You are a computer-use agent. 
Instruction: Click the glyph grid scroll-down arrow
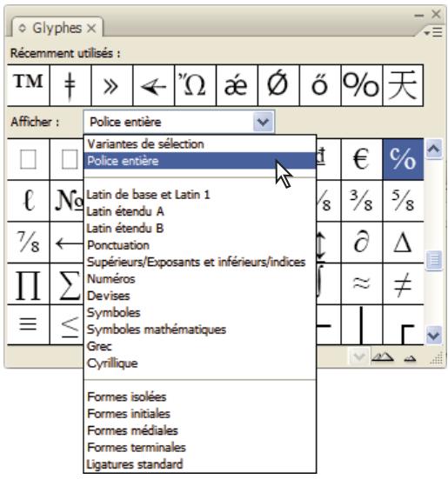(x=434, y=336)
